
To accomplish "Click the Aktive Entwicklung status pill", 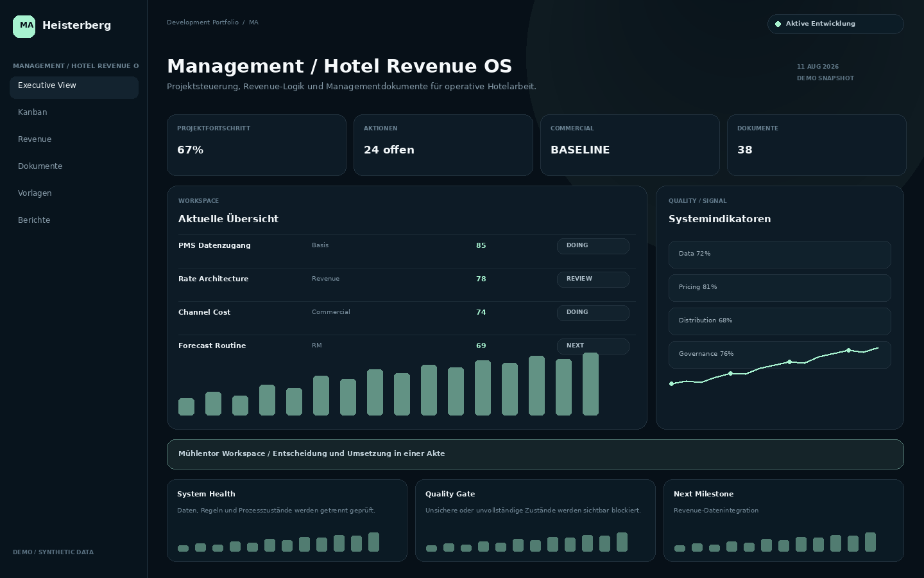I will 835,24.
